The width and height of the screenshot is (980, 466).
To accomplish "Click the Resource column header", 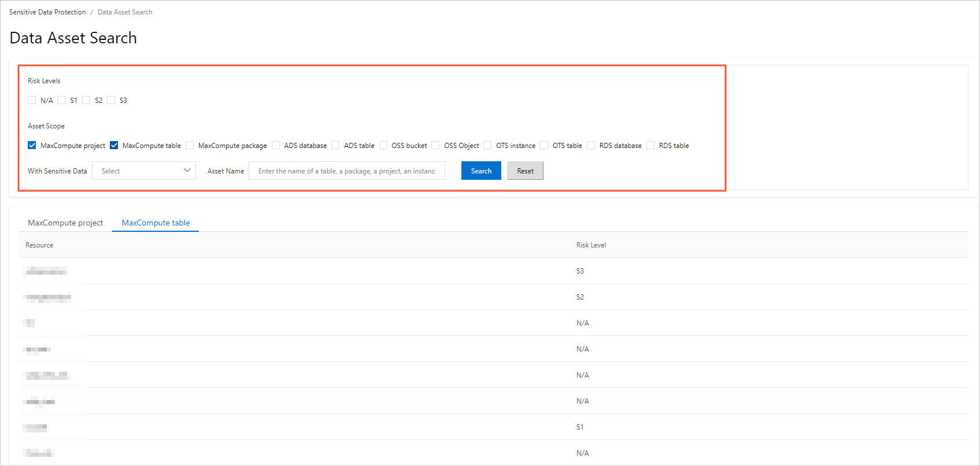I will coord(39,245).
